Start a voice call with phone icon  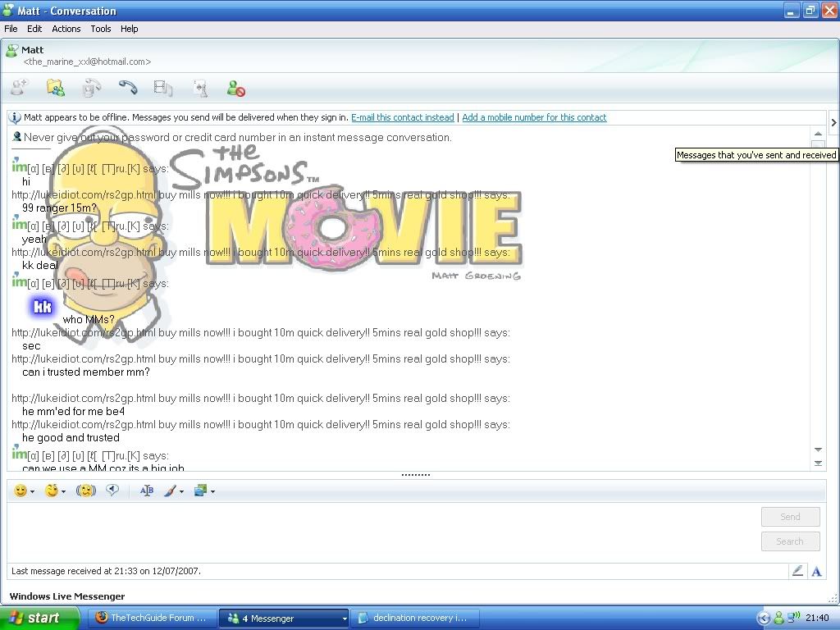click(x=127, y=88)
